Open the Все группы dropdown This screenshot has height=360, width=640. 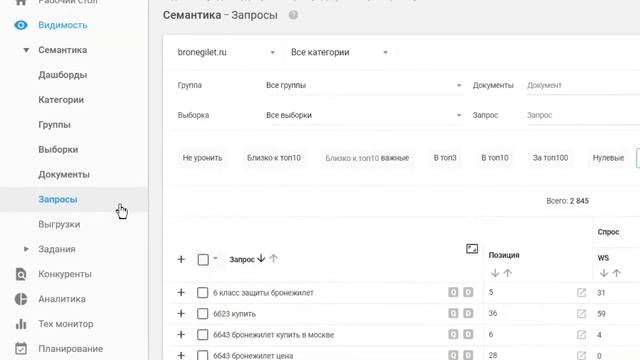[363, 85]
